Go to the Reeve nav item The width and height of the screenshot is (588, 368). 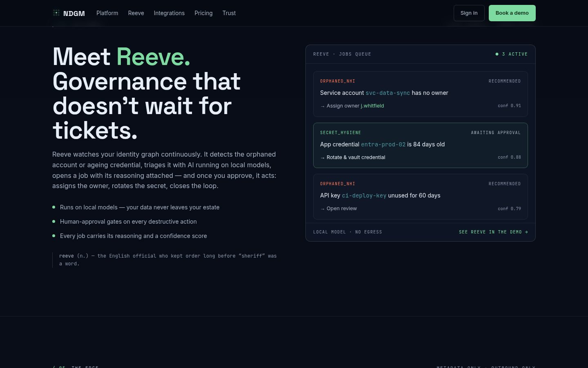tap(136, 13)
